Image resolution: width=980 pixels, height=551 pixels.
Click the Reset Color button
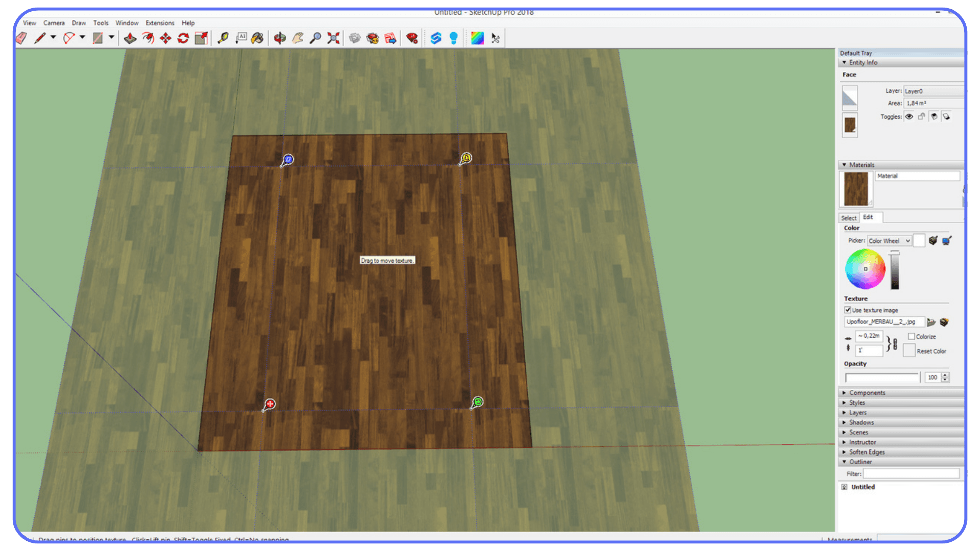coord(910,350)
